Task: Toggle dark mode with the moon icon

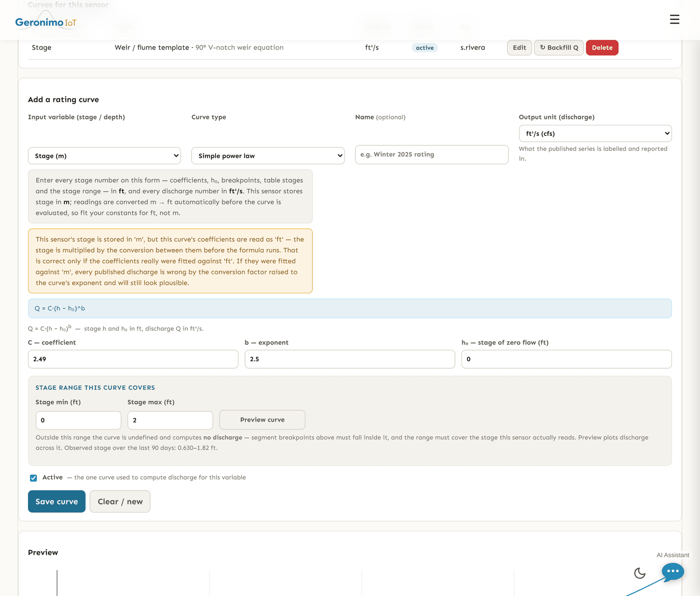Action: 639,573
